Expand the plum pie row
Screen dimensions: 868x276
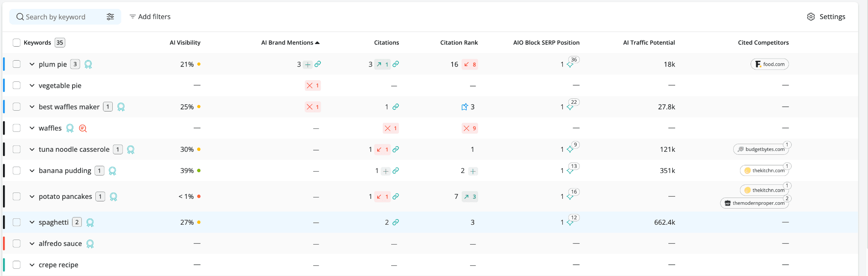[32, 64]
